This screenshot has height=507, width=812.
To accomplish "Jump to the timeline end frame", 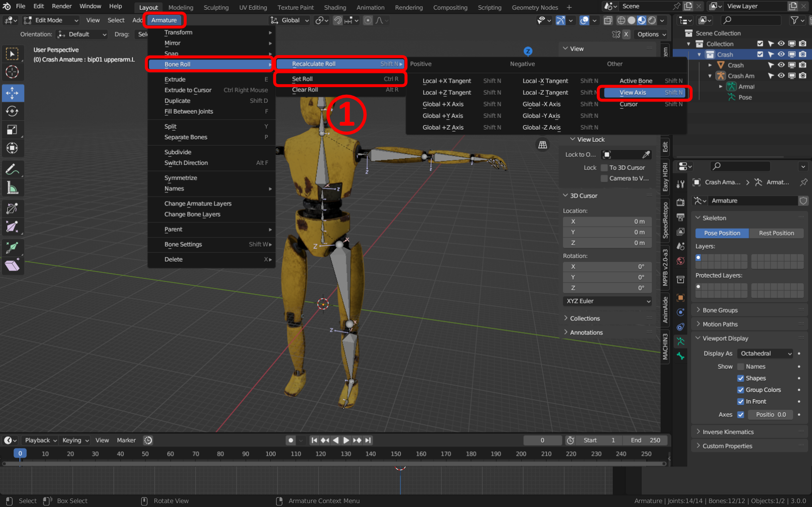I will 368,440.
